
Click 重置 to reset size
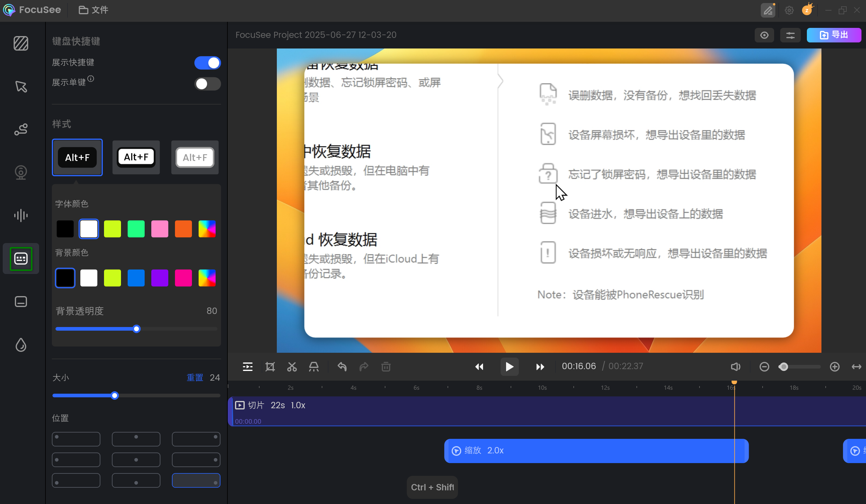tap(195, 378)
